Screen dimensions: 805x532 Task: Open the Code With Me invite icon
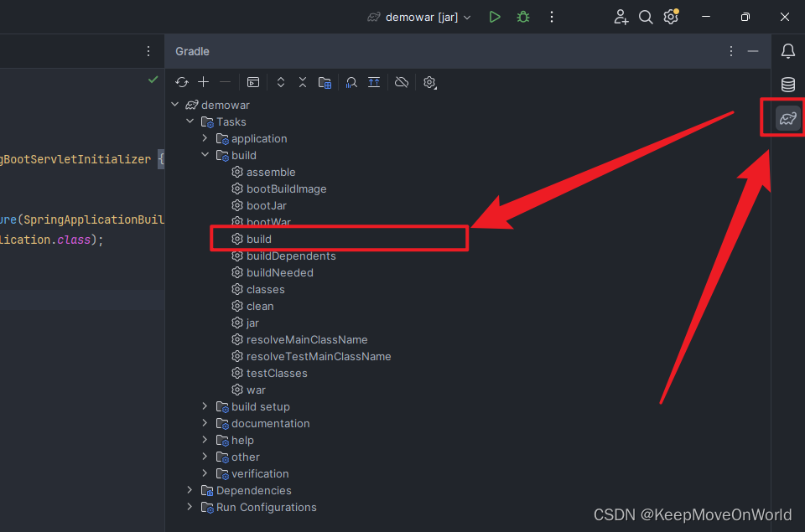tap(621, 16)
